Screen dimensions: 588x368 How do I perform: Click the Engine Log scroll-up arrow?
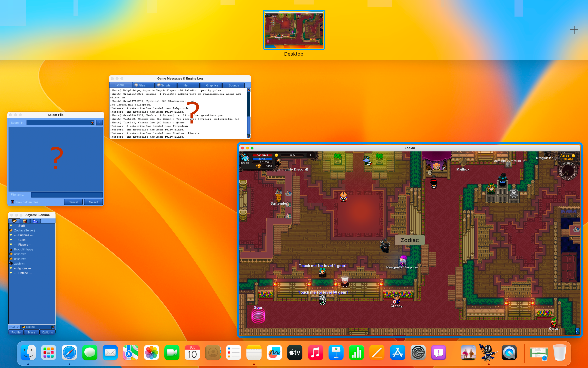coord(248,90)
